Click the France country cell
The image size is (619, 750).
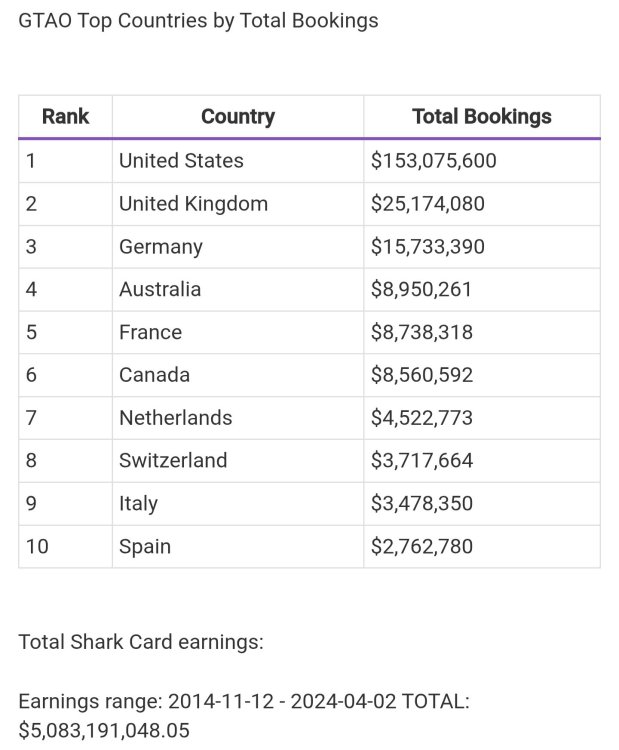click(x=150, y=333)
